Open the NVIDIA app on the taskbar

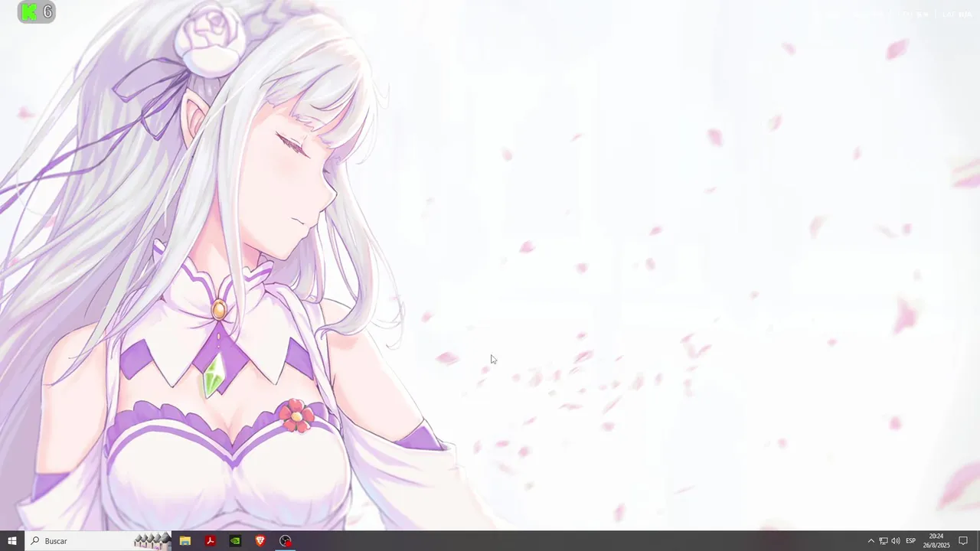(x=235, y=541)
